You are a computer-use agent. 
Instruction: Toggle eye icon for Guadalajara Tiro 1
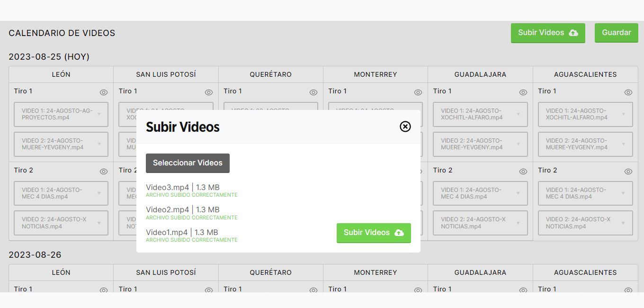[x=523, y=92]
